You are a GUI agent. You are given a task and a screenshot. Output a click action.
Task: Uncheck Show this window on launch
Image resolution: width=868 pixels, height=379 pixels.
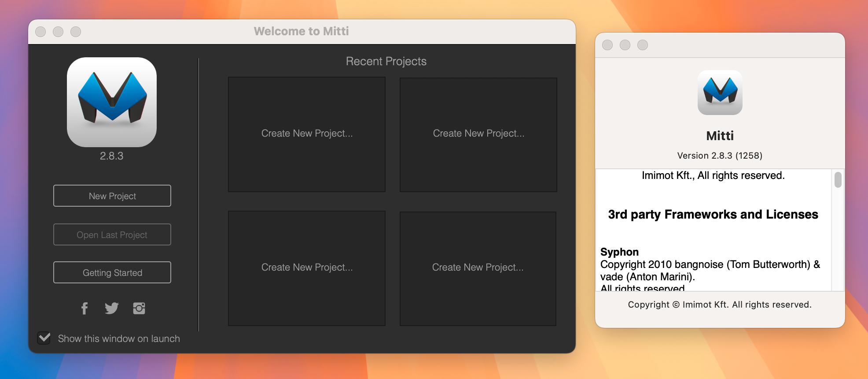coord(44,338)
